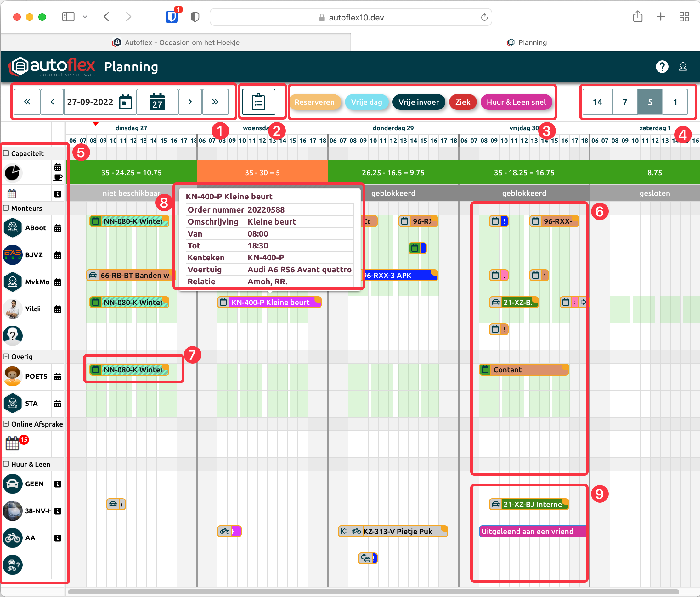This screenshot has height=597, width=700.
Task: Switch to 1-day view
Action: click(675, 102)
